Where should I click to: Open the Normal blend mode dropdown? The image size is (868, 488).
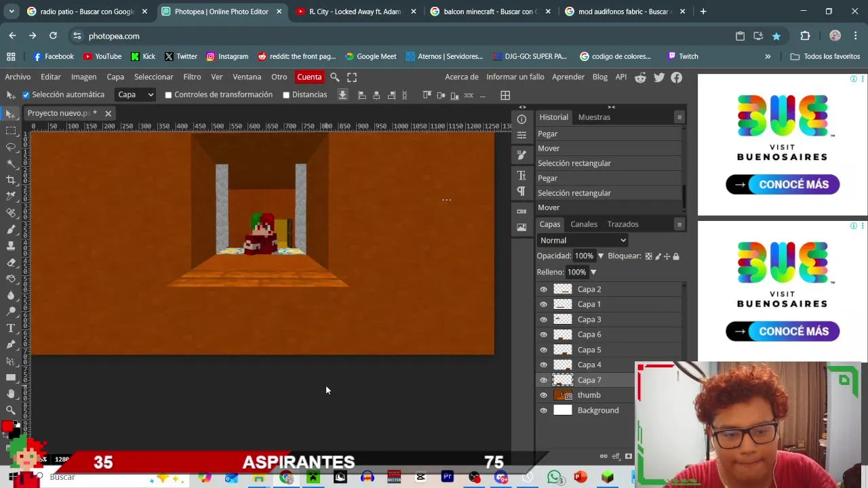pos(583,241)
